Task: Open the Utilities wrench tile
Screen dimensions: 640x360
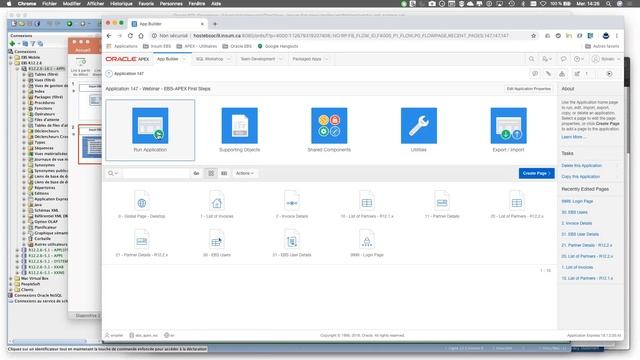Action: pos(419,130)
